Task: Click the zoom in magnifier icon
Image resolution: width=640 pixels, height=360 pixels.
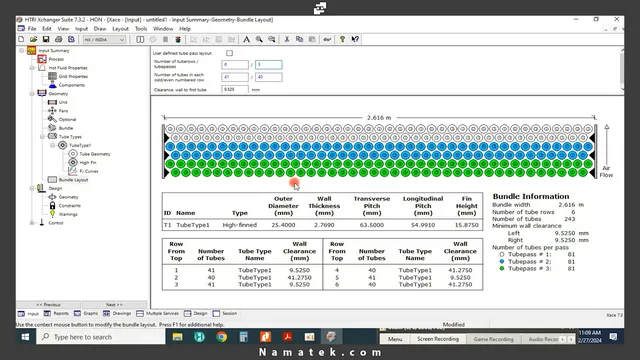Action: (x=259, y=39)
